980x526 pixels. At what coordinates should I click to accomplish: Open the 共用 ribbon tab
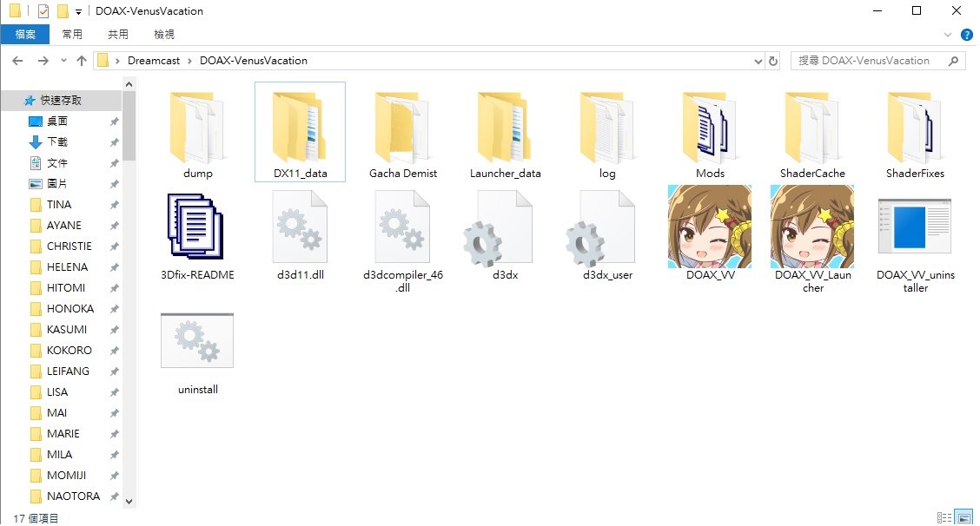pos(118,35)
